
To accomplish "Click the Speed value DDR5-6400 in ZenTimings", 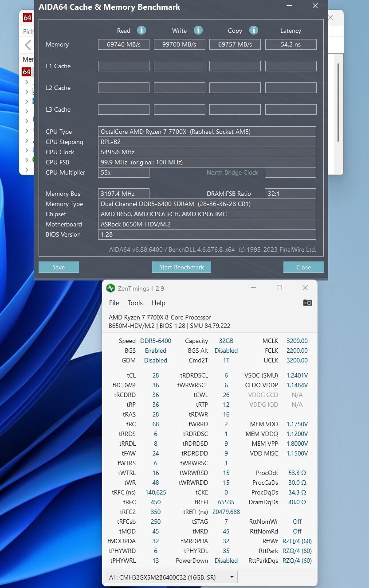I will click(156, 341).
